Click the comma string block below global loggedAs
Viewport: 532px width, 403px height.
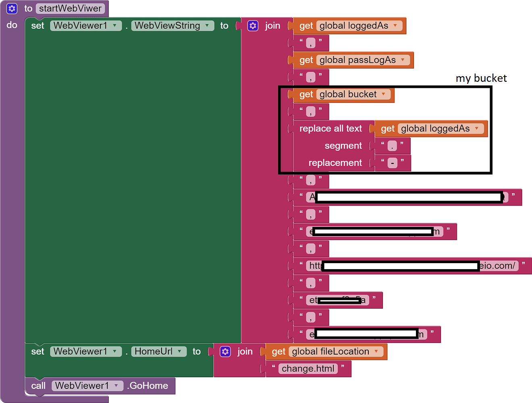310,42
